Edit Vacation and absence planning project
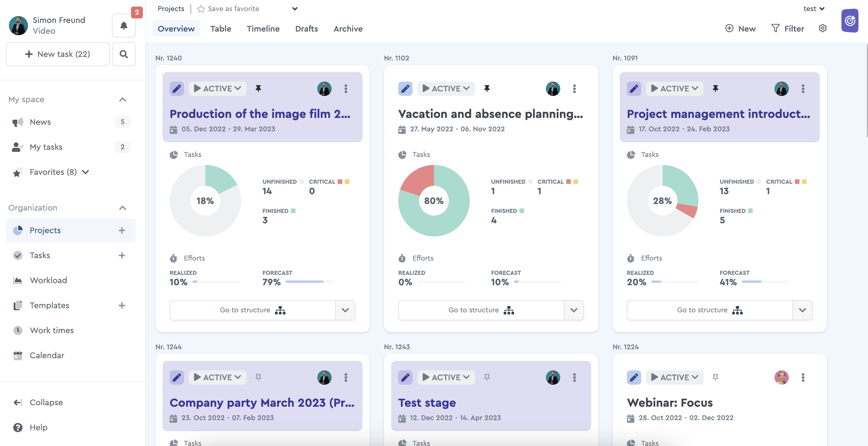This screenshot has height=446, width=868. point(405,89)
